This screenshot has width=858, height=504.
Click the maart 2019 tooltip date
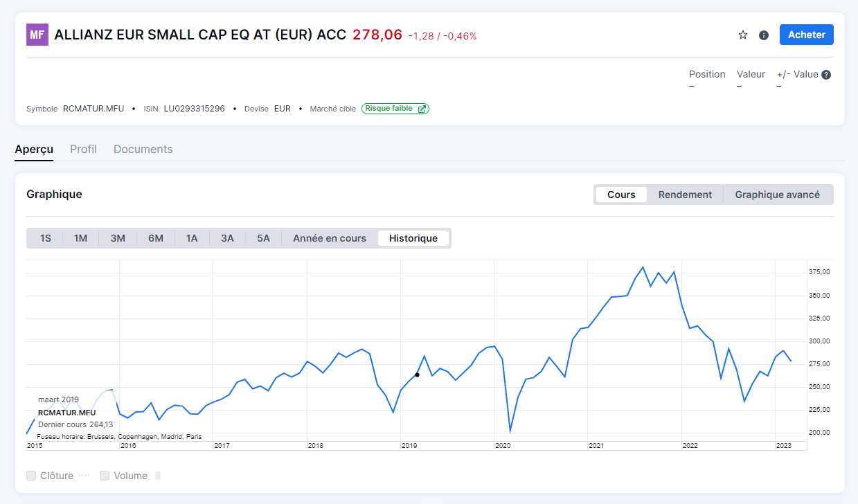pos(58,399)
